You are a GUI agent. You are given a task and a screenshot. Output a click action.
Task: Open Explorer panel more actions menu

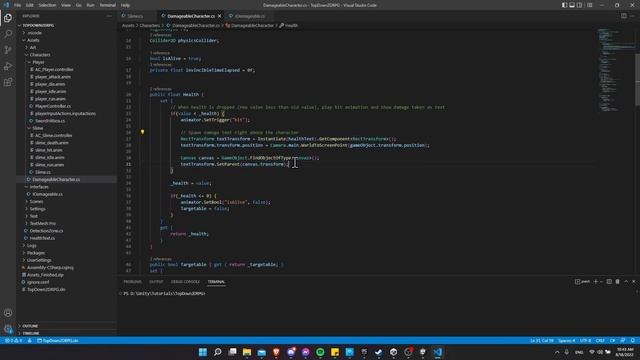pyautogui.click(x=109, y=16)
